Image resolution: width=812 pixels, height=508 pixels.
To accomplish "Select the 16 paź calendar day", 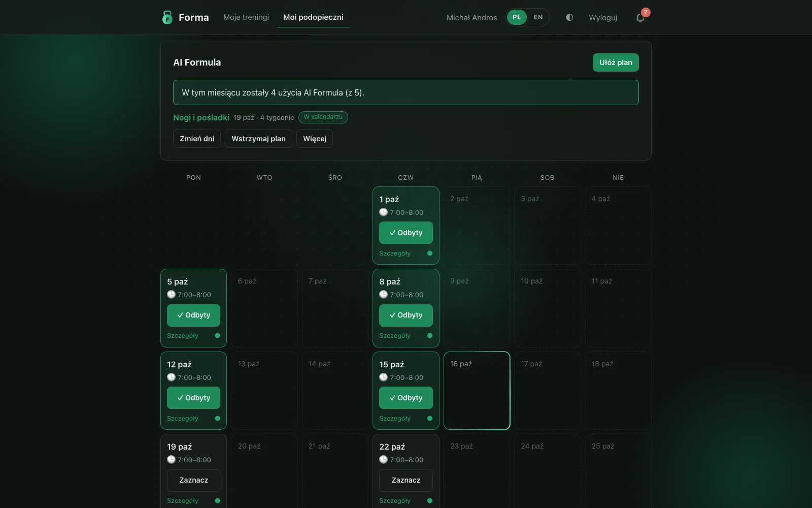I will 477,391.
